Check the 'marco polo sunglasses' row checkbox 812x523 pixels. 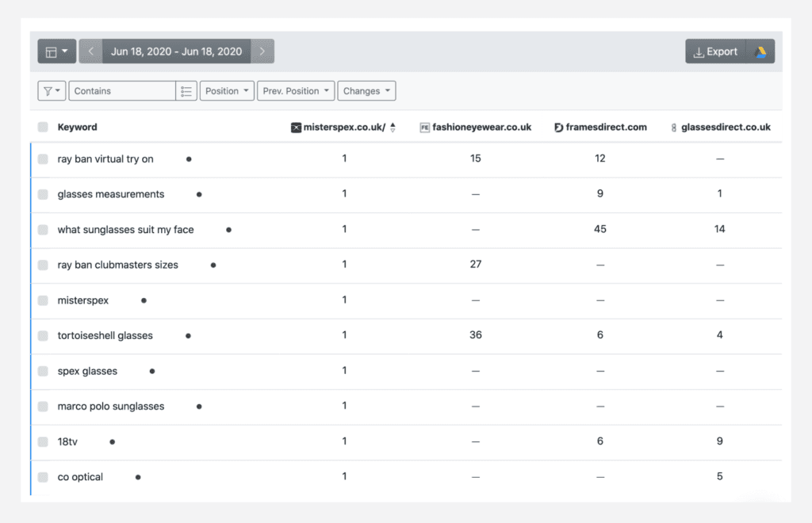43,406
